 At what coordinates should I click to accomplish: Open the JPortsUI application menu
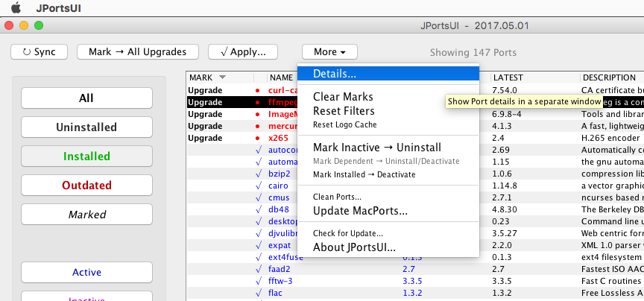[58, 8]
